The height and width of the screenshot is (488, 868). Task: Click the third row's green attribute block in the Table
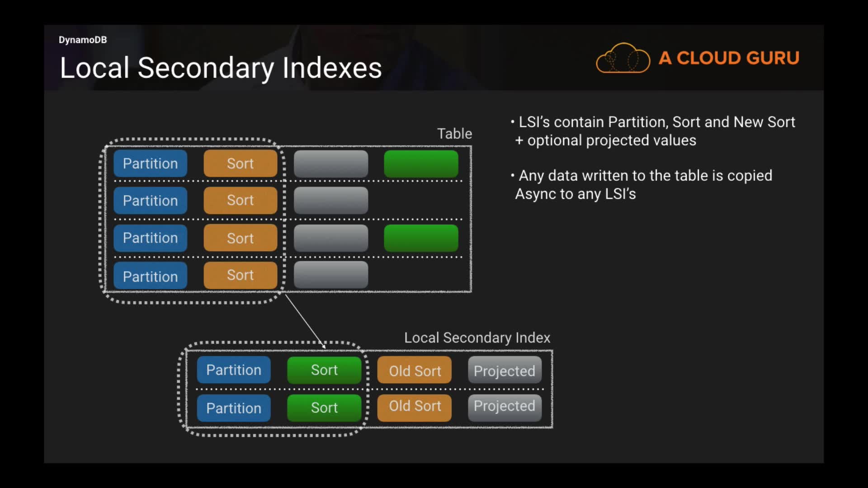(421, 238)
